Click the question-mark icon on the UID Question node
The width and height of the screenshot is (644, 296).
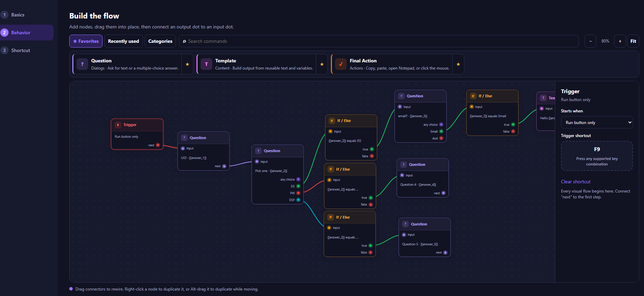184,138
